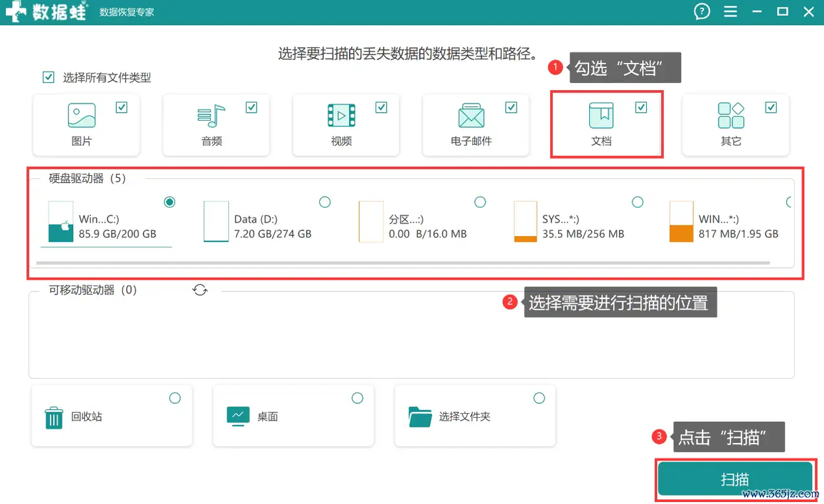Refresh the removable drives list
The image size is (824, 504).
[200, 290]
